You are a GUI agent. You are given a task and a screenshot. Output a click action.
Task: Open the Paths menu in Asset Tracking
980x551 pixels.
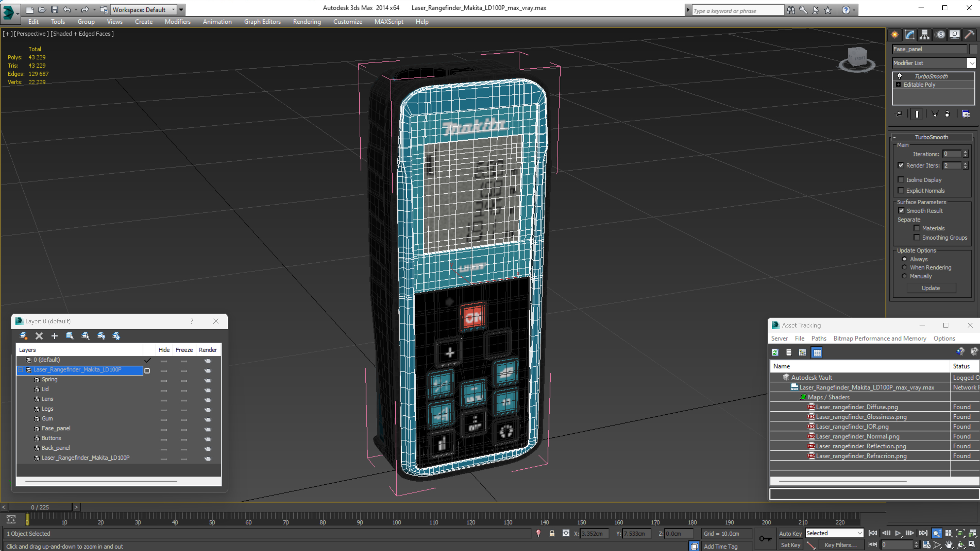click(x=819, y=338)
